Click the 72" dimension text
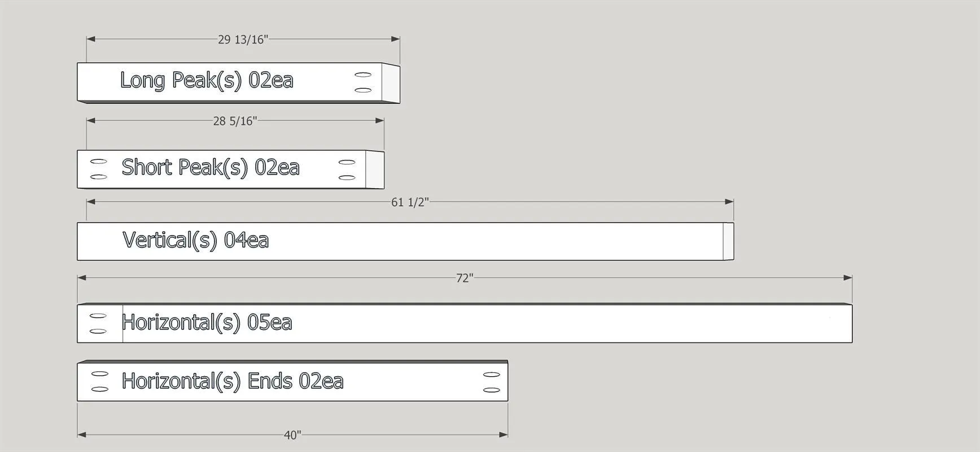This screenshot has width=980, height=452. (x=465, y=278)
